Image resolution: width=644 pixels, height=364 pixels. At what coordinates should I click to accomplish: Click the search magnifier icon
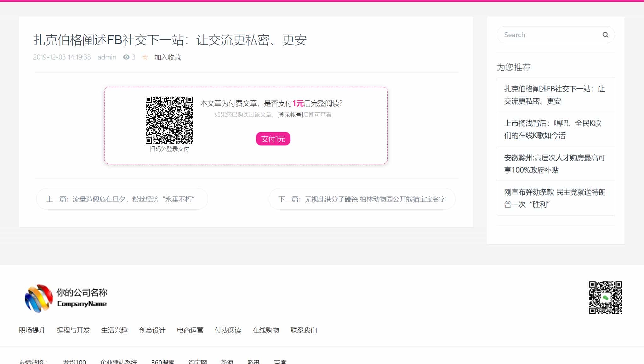pyautogui.click(x=606, y=34)
